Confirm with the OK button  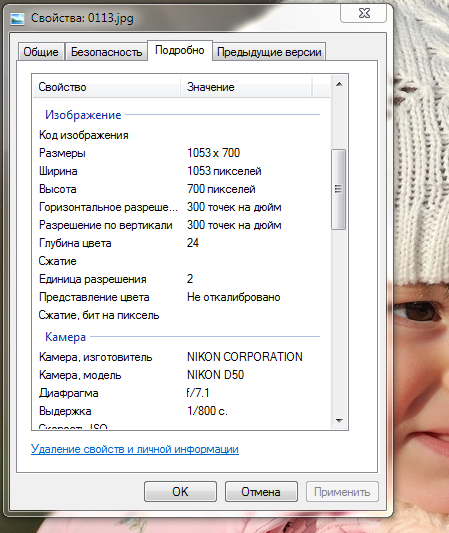pyautogui.click(x=180, y=492)
